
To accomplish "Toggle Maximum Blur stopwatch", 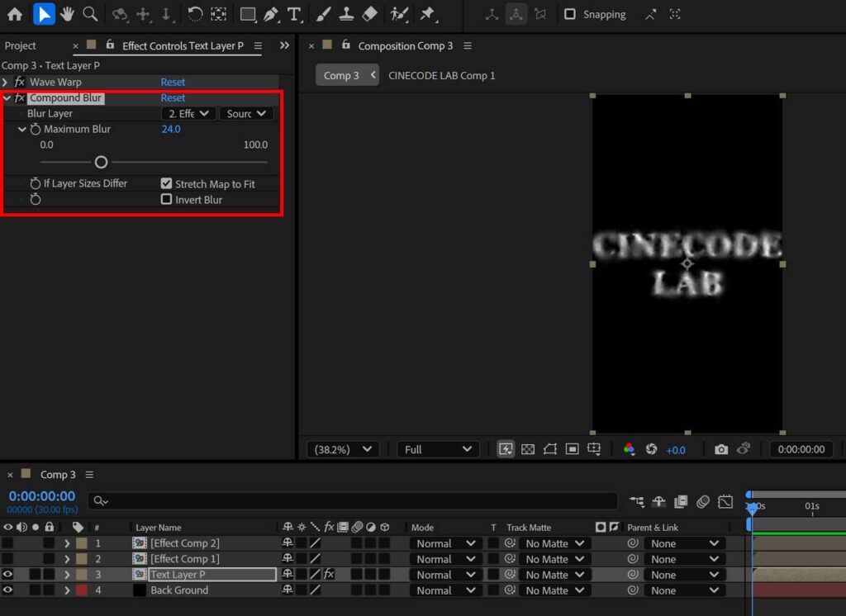I will (x=35, y=129).
